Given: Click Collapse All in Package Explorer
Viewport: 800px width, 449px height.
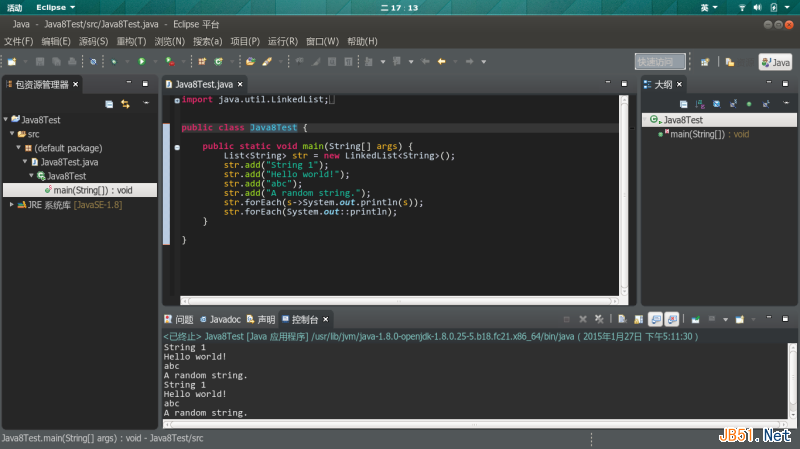Looking at the screenshot, I should pos(109,103).
